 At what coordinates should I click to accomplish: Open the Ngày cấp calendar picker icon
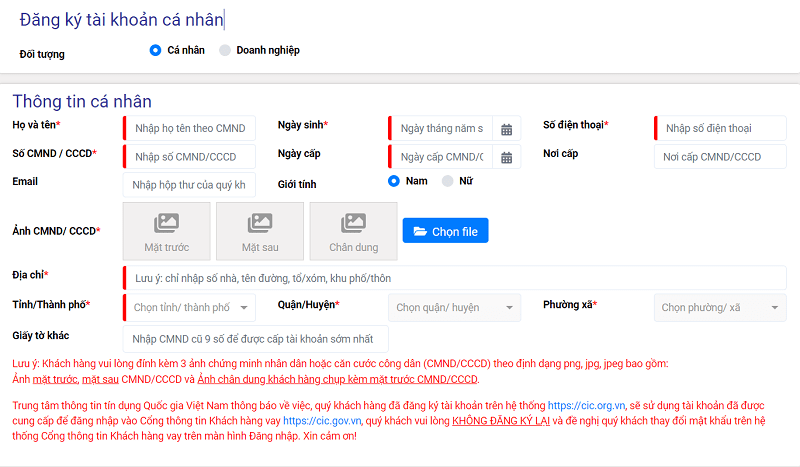coord(506,157)
